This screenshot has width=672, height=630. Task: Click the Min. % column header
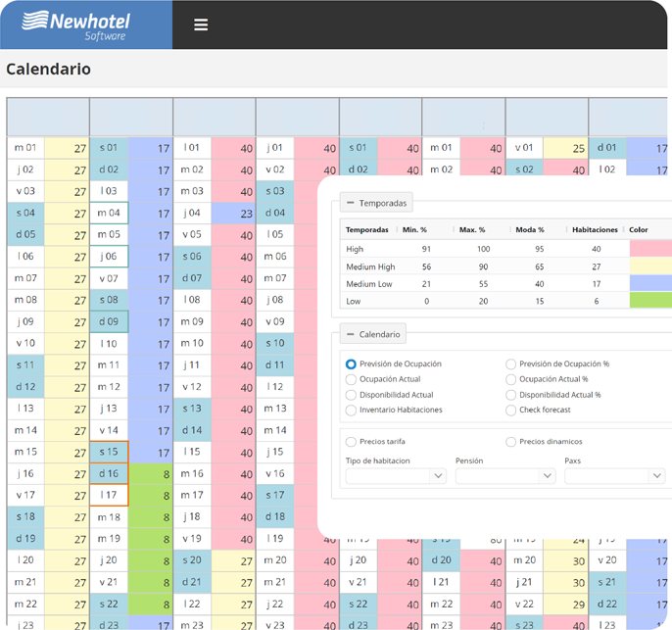414,229
